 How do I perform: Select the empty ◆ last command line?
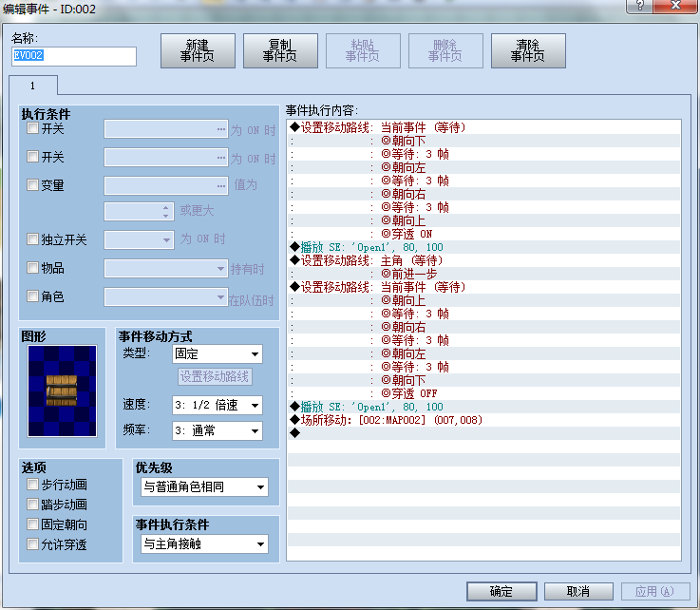[x=484, y=433]
